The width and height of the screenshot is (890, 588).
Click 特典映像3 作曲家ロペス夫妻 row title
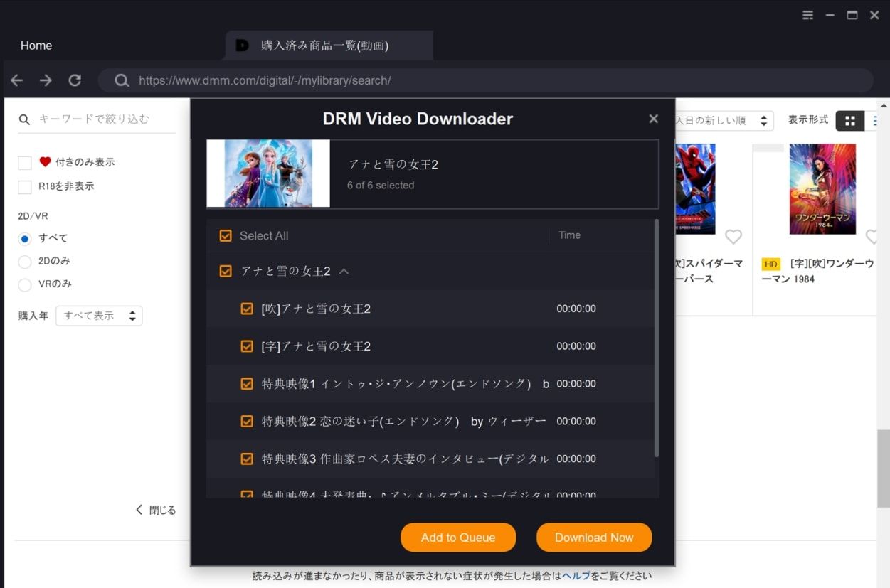coord(405,459)
